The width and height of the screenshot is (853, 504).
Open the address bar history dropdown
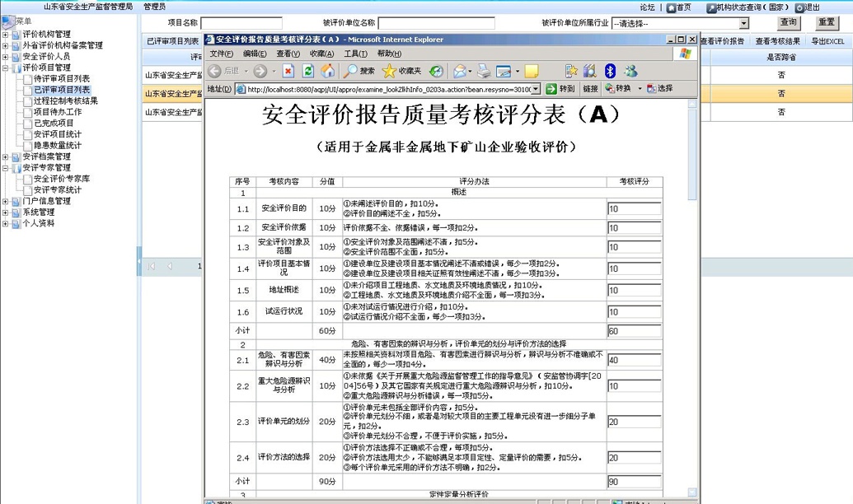pyautogui.click(x=534, y=87)
